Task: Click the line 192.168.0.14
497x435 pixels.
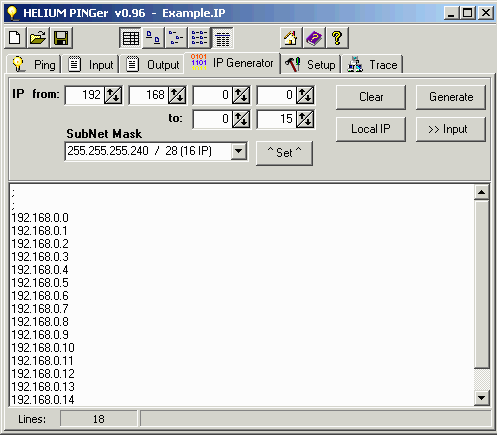Action: coord(43,400)
